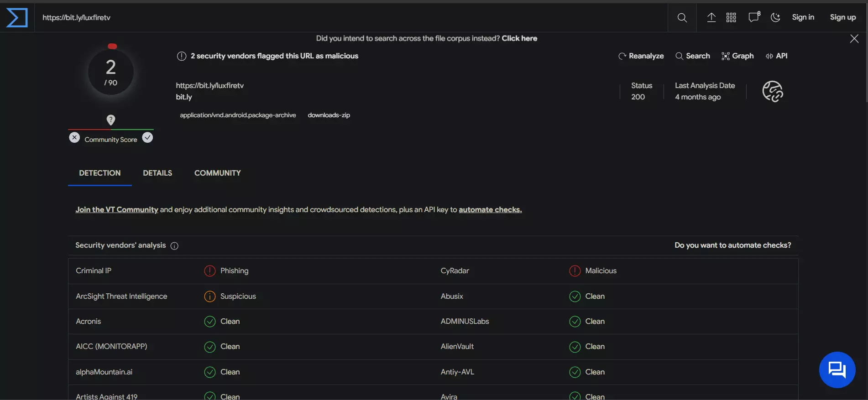868x400 pixels.
Task: Click vendor name 'Criminal IP'
Action: point(94,270)
